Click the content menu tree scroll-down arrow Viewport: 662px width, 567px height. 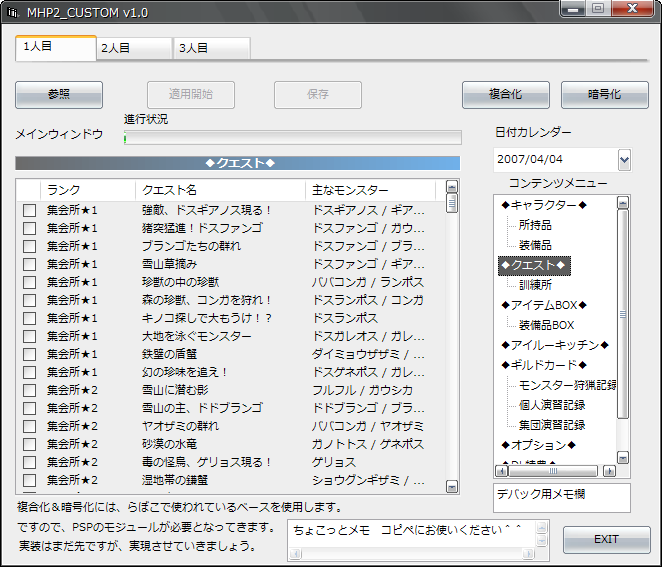point(622,458)
